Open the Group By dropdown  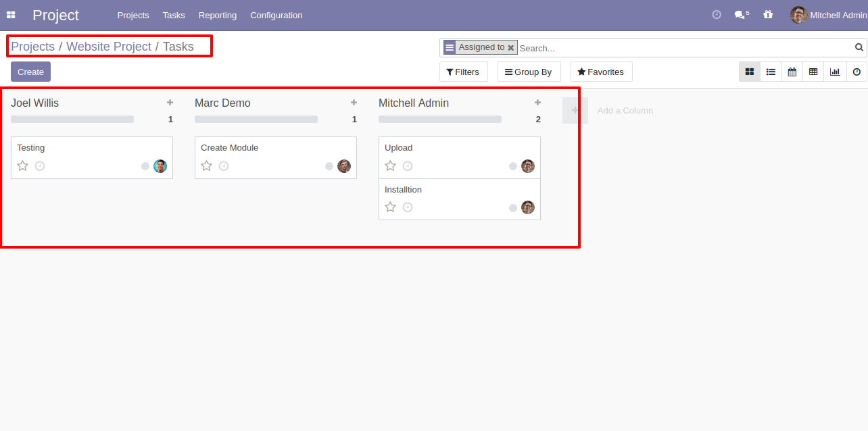pyautogui.click(x=529, y=72)
